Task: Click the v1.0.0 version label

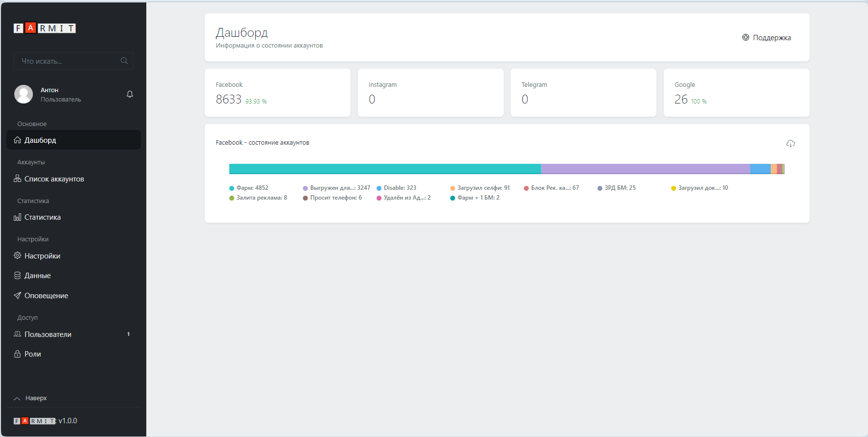Action: 68,421
